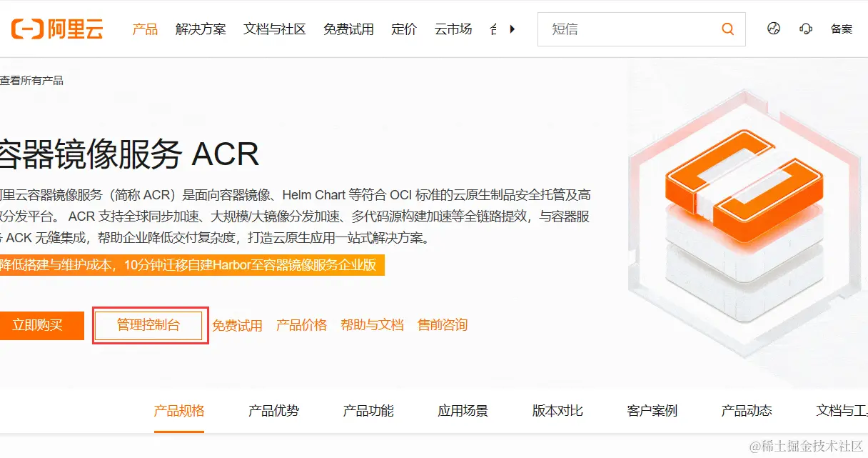Open the 产品价格 link
Viewport: 868px width, 458px height.
301,325
